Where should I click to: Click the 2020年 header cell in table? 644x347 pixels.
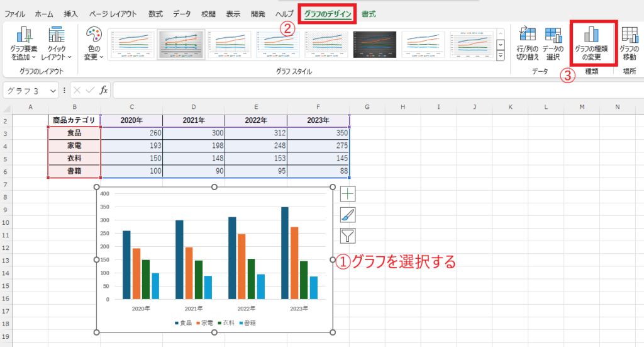pyautogui.click(x=131, y=120)
